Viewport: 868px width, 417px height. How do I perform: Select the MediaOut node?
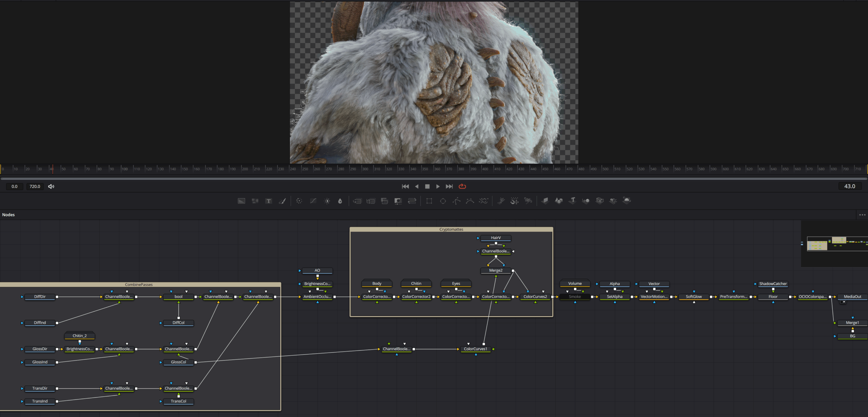click(852, 297)
